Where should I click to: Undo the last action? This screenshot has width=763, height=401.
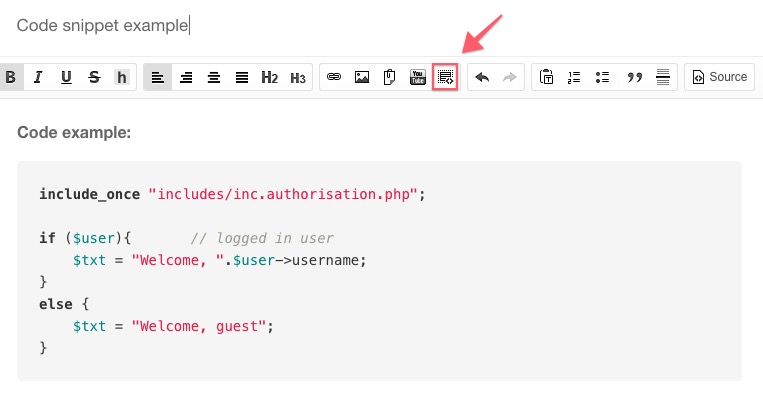[482, 77]
